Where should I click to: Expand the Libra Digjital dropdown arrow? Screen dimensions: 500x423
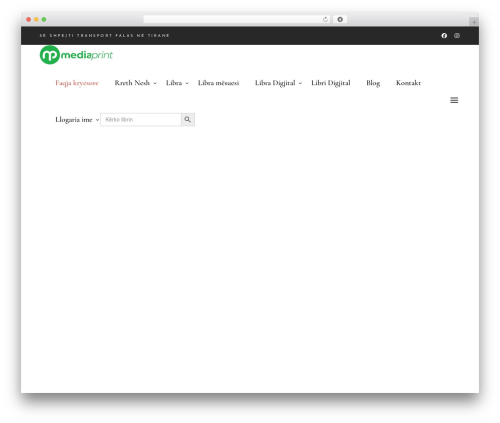click(300, 83)
